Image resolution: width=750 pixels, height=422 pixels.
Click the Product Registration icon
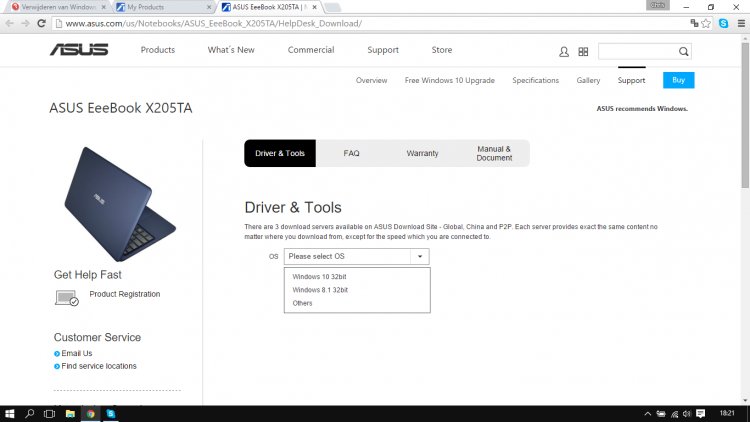67,297
